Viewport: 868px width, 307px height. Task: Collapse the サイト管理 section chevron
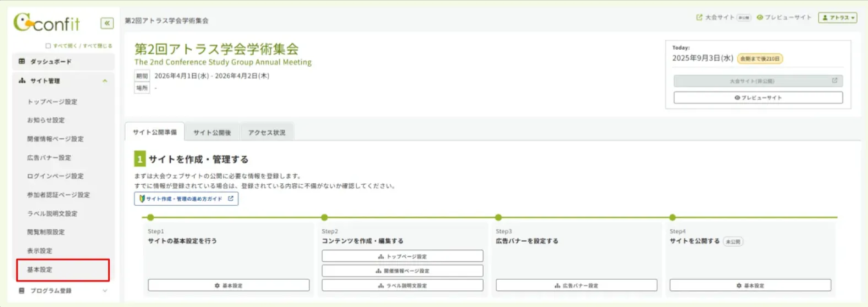coord(105,81)
